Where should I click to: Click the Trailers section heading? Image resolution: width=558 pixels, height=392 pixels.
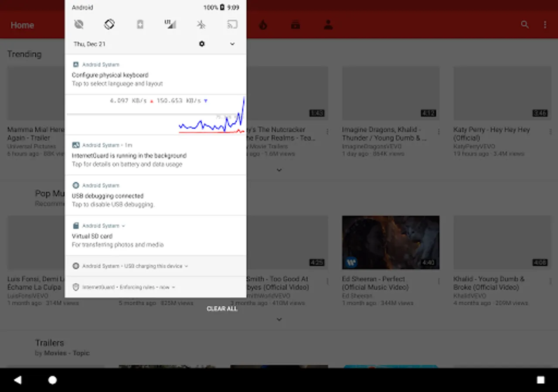(50, 343)
